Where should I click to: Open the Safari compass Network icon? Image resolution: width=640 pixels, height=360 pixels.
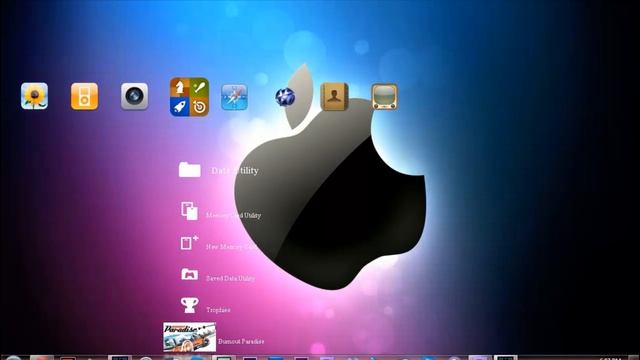tap(234, 97)
